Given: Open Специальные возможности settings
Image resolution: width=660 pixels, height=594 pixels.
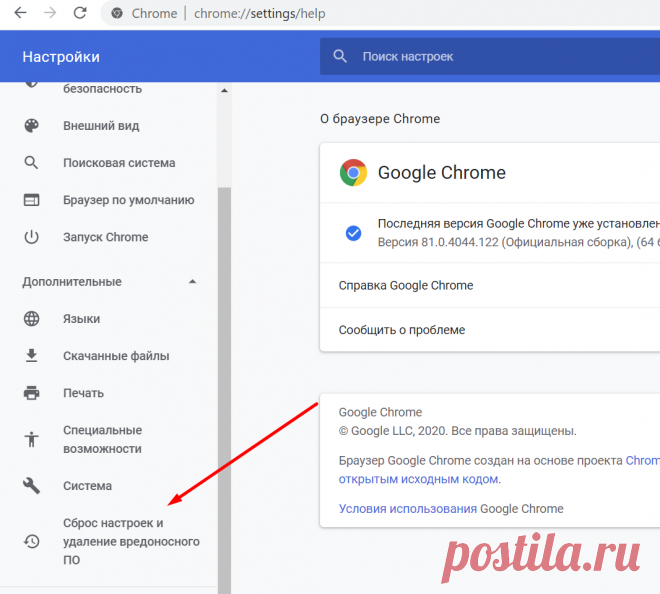Looking at the screenshot, I should pos(103,440).
